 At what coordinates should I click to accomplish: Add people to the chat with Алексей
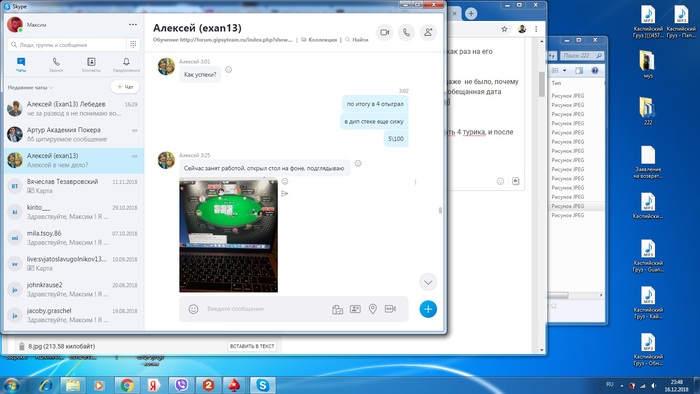pyautogui.click(x=428, y=33)
